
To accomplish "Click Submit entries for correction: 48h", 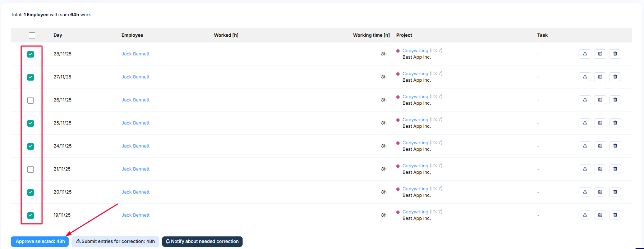I will pos(115,241).
